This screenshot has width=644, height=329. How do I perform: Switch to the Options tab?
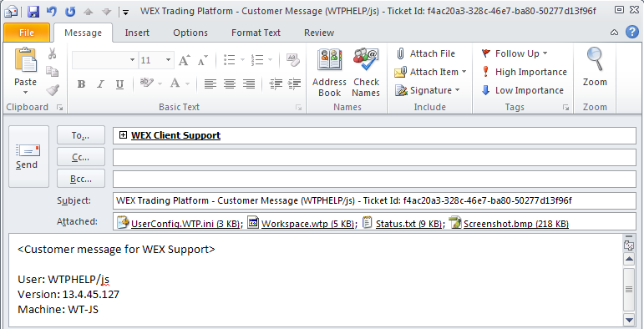(190, 33)
